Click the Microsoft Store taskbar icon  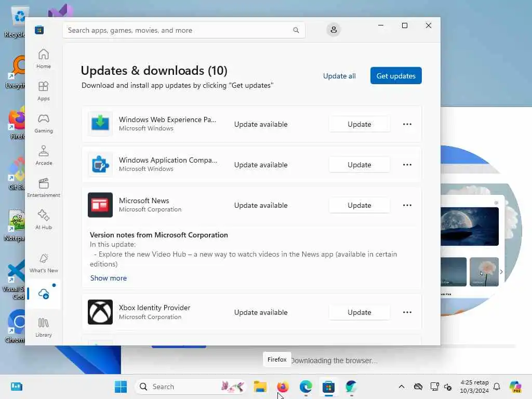pos(328,387)
